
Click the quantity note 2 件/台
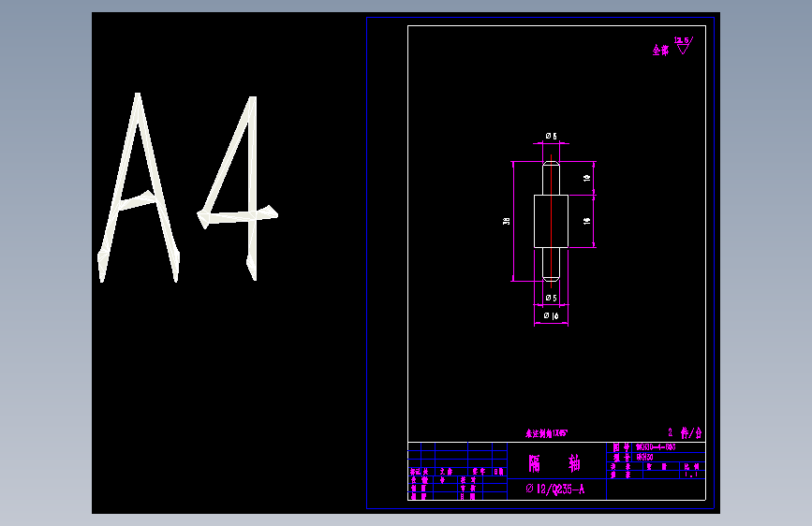[x=685, y=432]
